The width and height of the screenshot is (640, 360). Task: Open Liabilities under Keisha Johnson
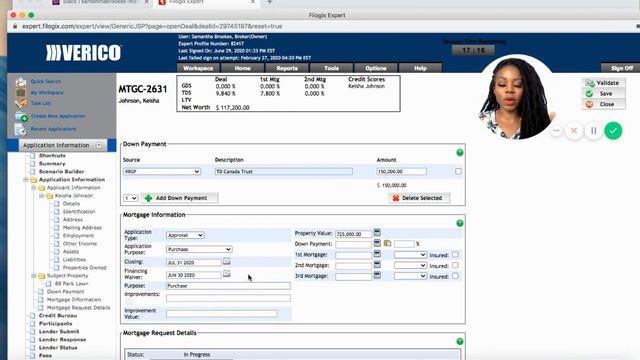(74, 260)
